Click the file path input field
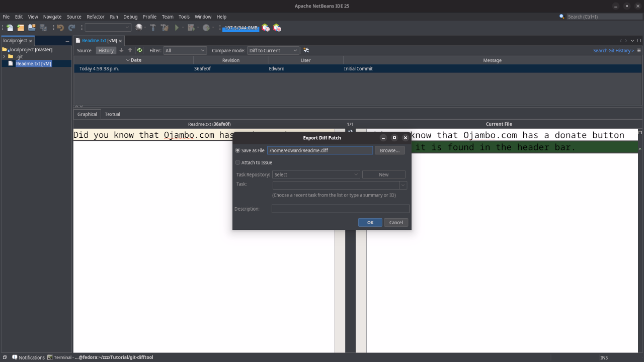The width and height of the screenshot is (644, 362). click(320, 150)
